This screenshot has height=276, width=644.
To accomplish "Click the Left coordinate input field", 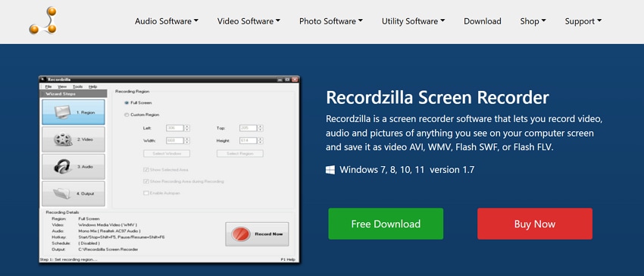I will [175, 128].
